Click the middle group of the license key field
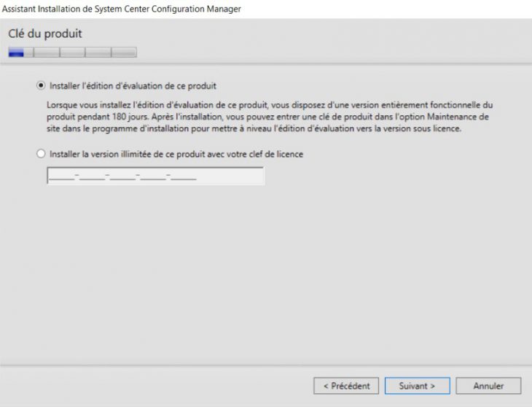Screen dimensions: 532x407 [122, 176]
